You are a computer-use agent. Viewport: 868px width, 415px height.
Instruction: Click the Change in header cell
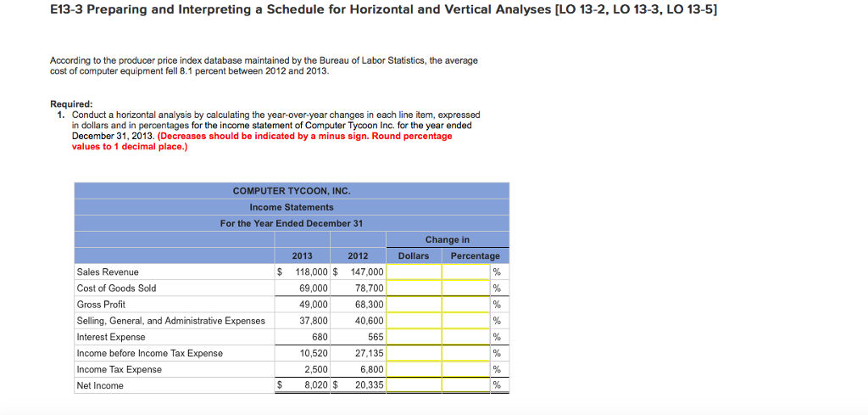(448, 239)
